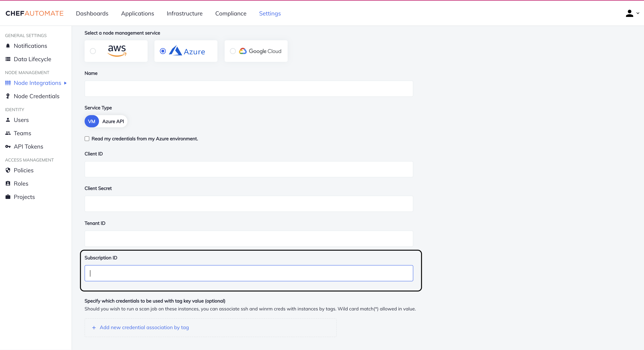
Task: Open the Teams page
Action: (x=22, y=133)
